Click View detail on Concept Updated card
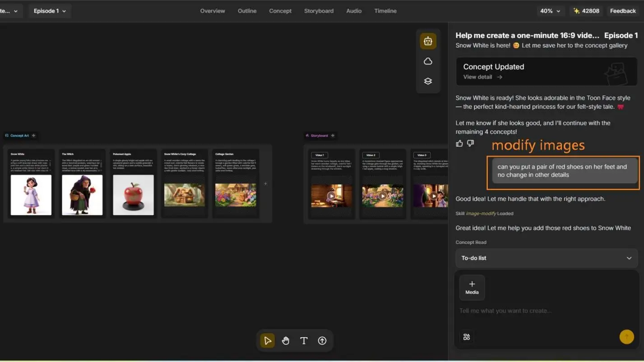The height and width of the screenshot is (362, 644). pyautogui.click(x=482, y=77)
